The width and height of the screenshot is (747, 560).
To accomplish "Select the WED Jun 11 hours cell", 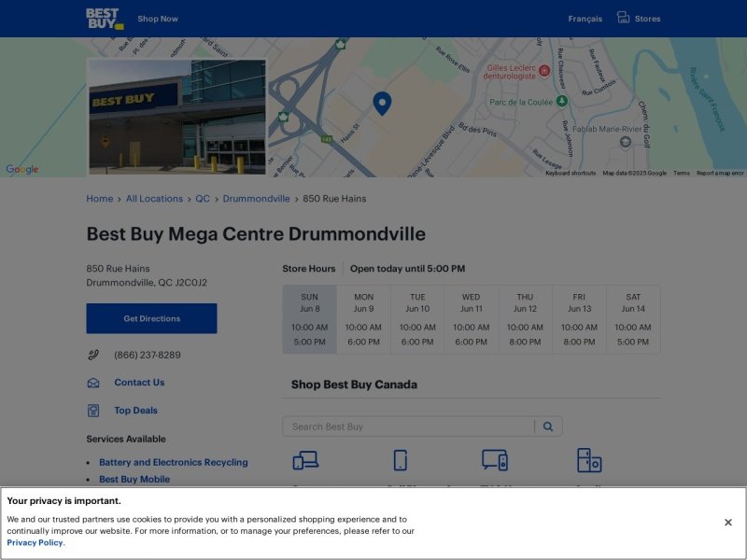I will tap(472, 319).
